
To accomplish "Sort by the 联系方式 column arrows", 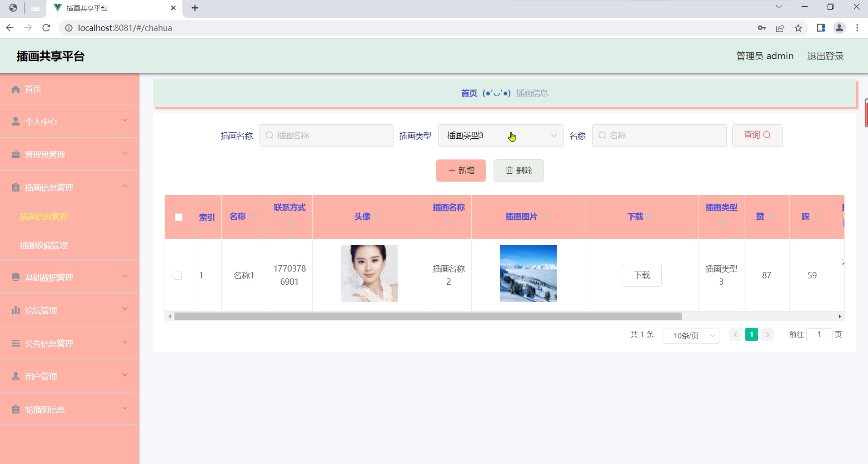I will click(289, 223).
